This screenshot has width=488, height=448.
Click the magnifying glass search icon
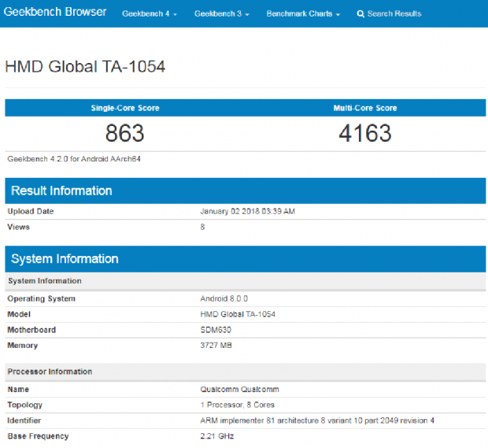click(x=360, y=14)
